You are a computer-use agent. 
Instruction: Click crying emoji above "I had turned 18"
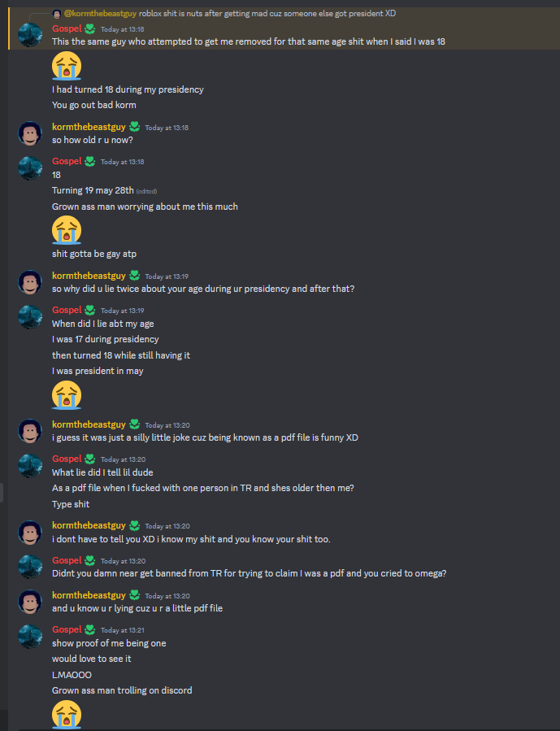(67, 65)
